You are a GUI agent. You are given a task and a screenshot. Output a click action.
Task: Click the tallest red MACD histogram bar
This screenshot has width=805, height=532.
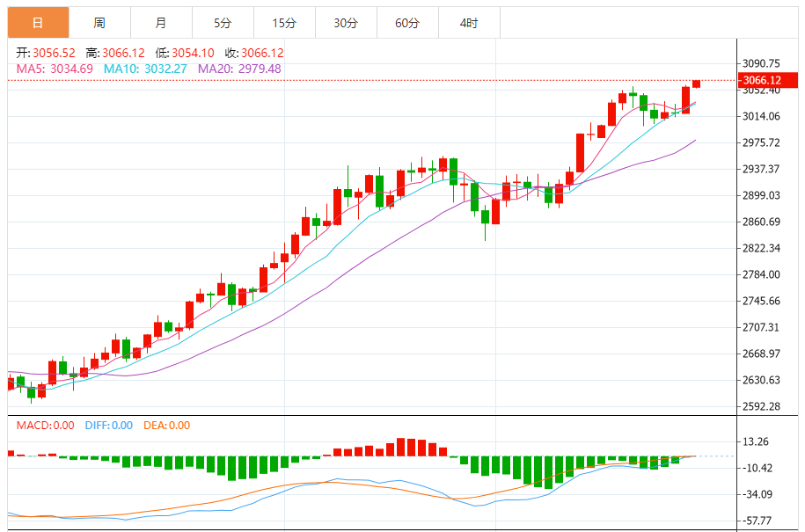tap(401, 447)
